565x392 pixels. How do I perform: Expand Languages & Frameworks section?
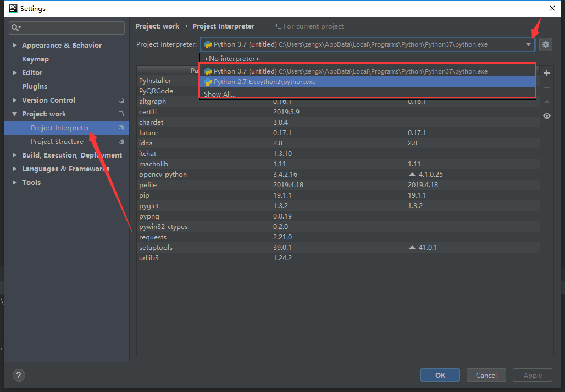click(14, 169)
